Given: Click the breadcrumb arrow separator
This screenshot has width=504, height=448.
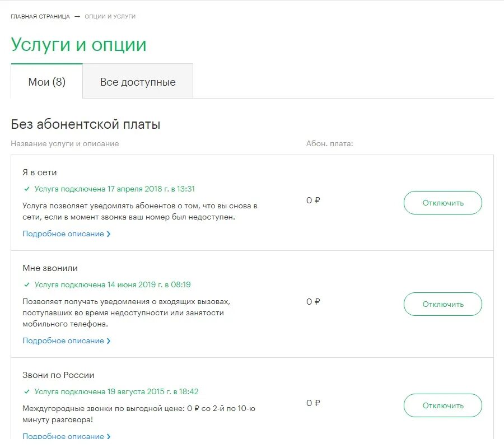Looking at the screenshot, I should point(77,16).
